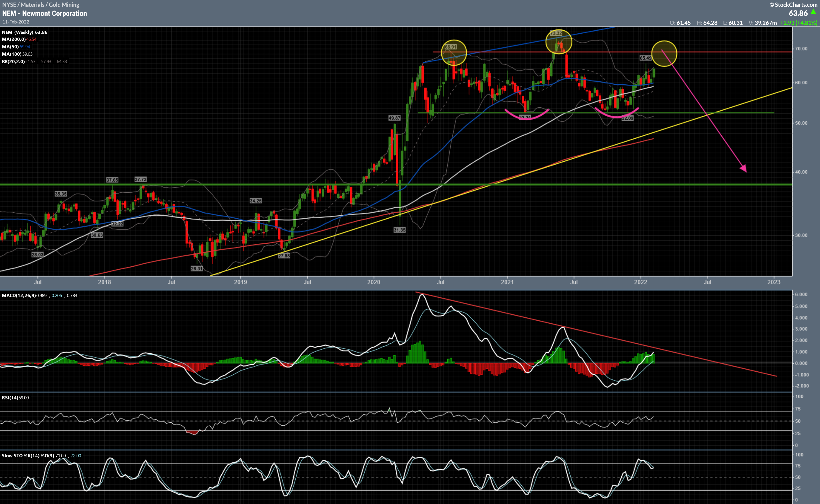Click the 2019 year on time axis
Screen dimensions: 820x504
241,282
